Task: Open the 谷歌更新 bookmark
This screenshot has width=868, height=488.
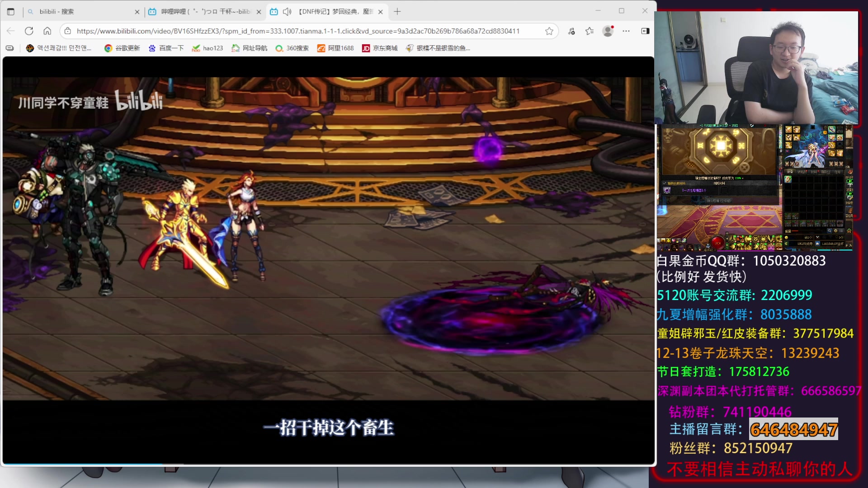Action: click(x=122, y=48)
